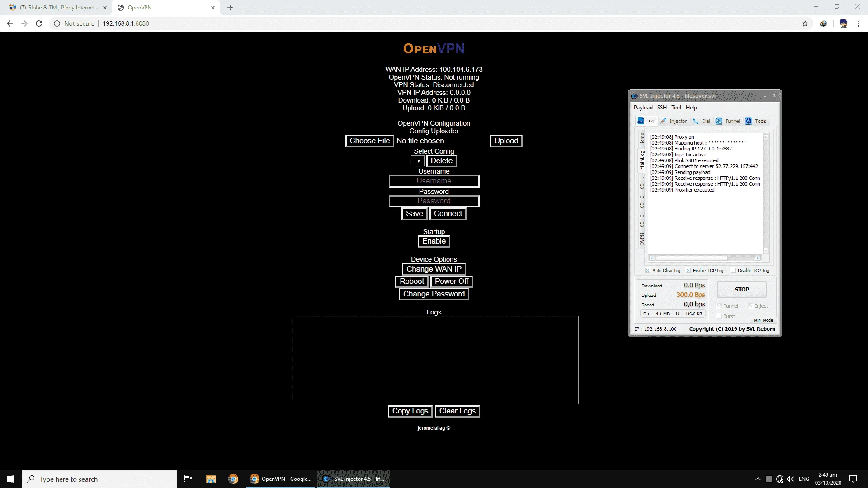Screen dimensions: 868x488
Task: Select the Dial tab
Action: point(702,121)
